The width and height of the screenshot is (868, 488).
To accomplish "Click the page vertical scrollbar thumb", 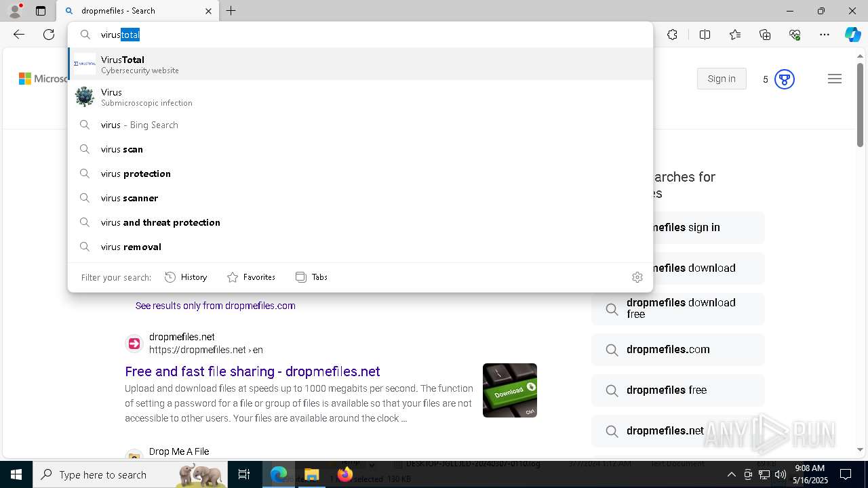I will [x=860, y=105].
